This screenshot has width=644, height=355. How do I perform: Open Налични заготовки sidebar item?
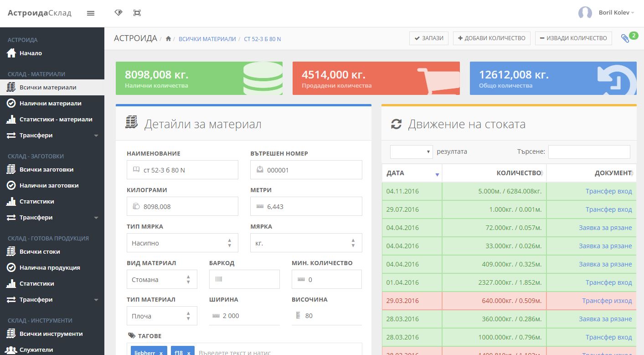click(x=52, y=186)
